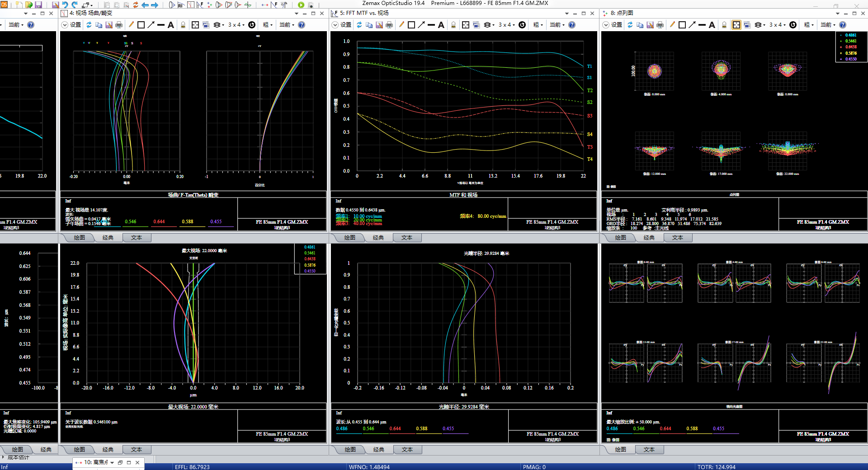Click the reset zoom icon in the FFT MTF window

tap(522, 25)
